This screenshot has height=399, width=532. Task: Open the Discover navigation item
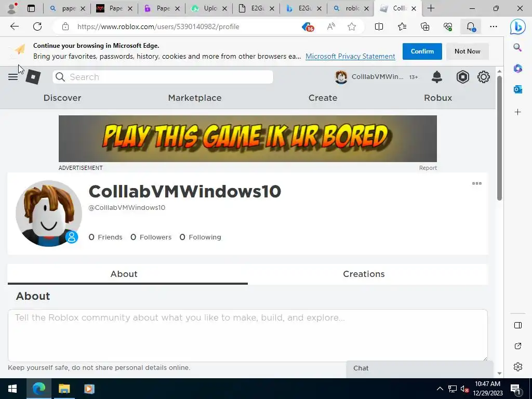[62, 98]
